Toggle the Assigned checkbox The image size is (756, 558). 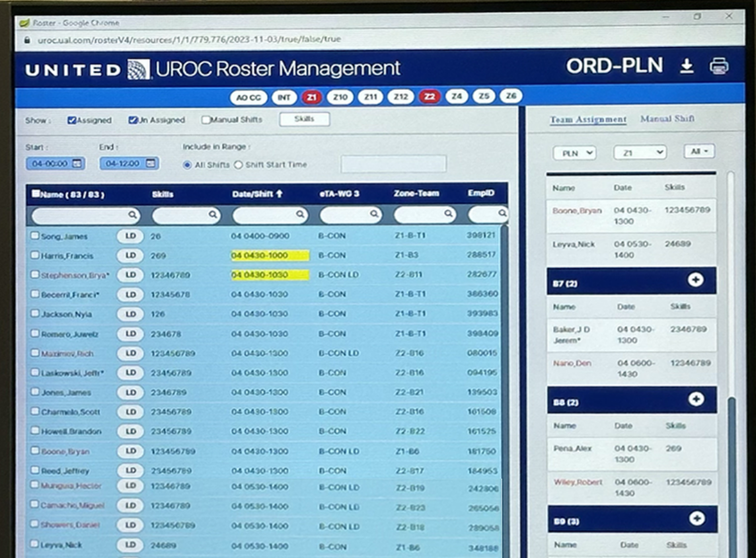point(72,120)
